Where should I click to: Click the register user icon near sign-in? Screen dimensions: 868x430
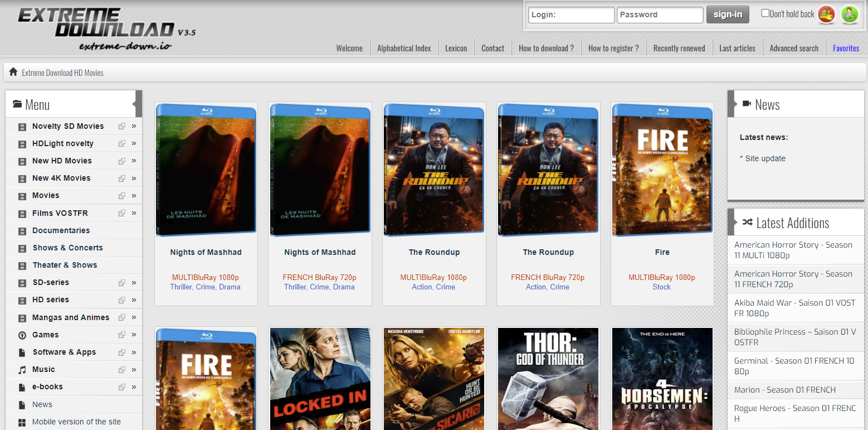pos(827,15)
